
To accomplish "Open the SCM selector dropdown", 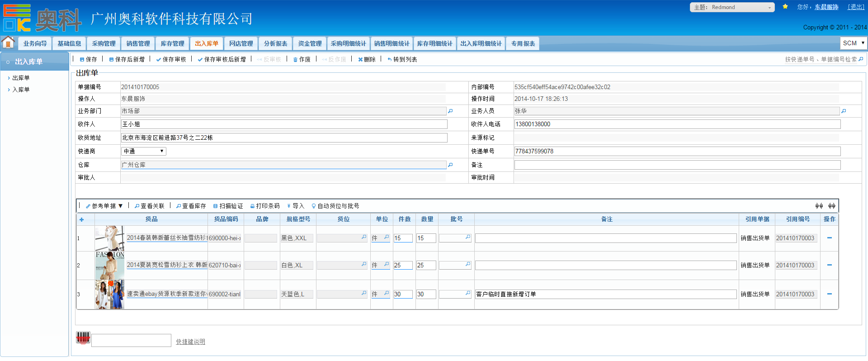I will click(854, 43).
